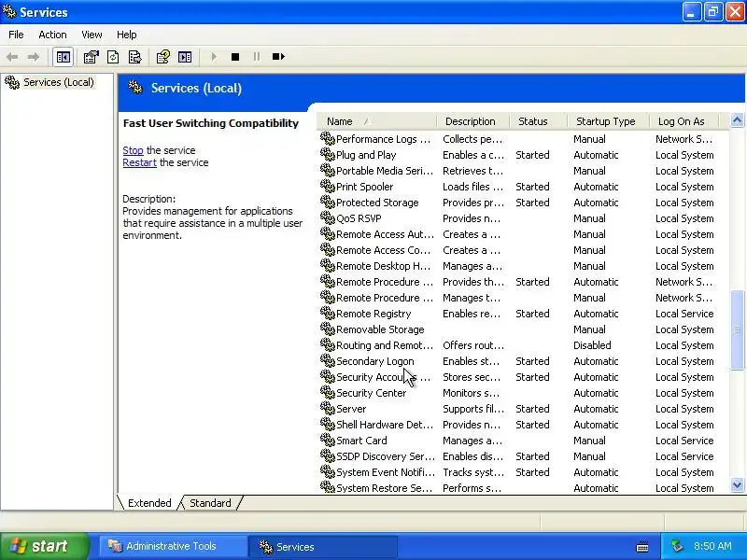Viewport: 747px width, 560px height.
Task: Click the Forward arrow toolbar button
Action: click(x=34, y=57)
